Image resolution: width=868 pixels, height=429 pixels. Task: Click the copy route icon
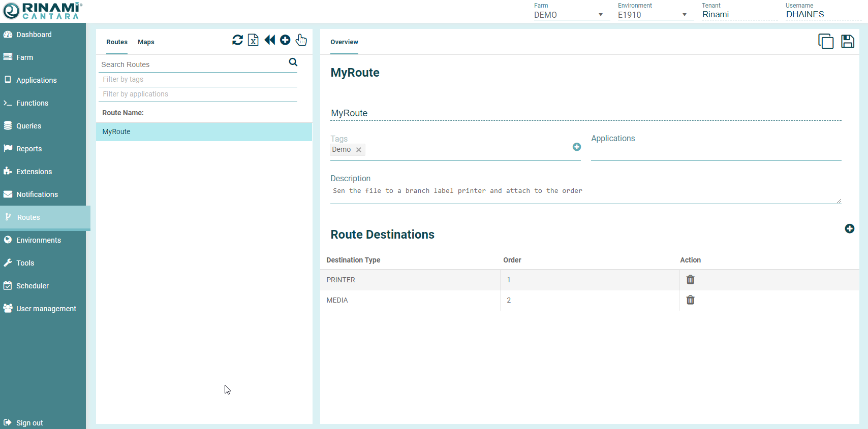(x=825, y=41)
